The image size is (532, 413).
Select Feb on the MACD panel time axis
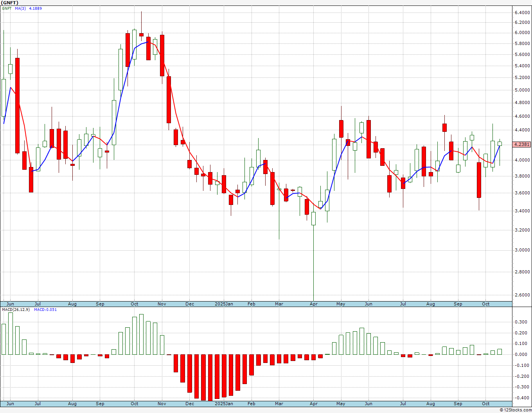click(251, 404)
